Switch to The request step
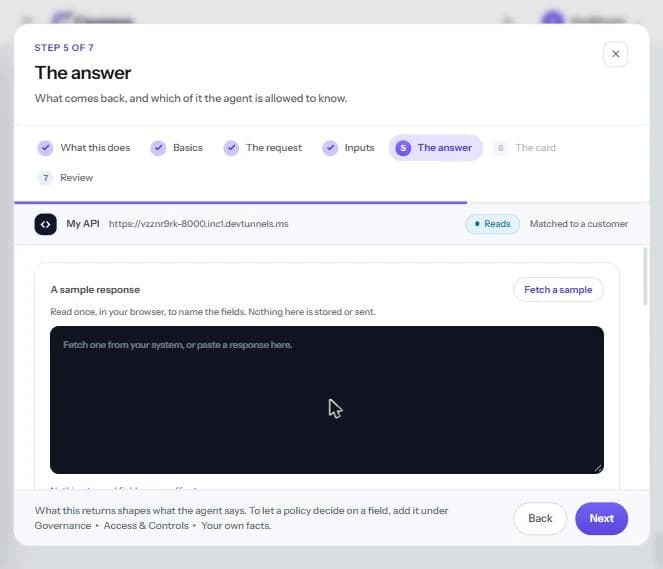663x569 pixels. click(x=263, y=148)
